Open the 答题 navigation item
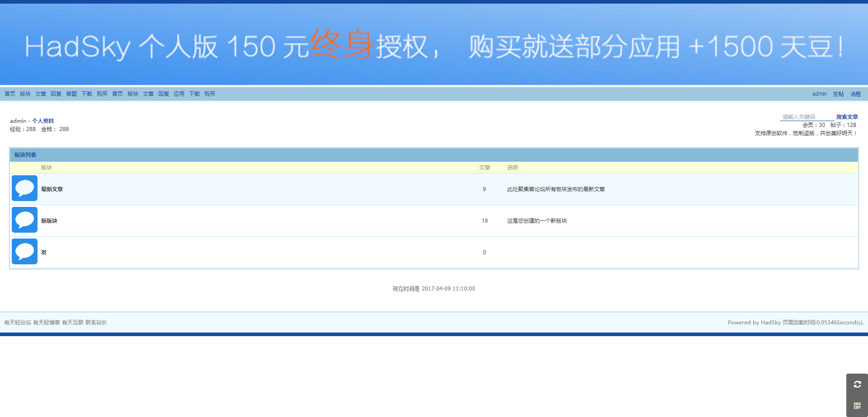 click(71, 94)
